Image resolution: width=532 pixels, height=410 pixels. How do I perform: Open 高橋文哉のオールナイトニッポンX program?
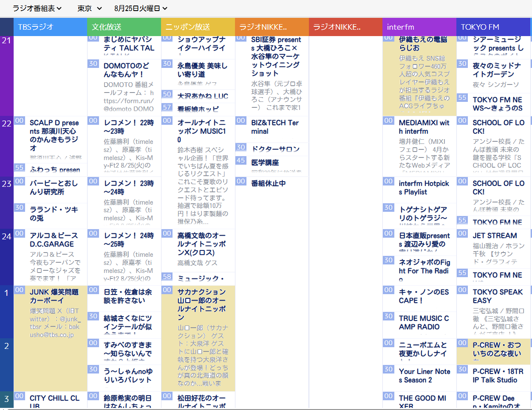pos(198,250)
